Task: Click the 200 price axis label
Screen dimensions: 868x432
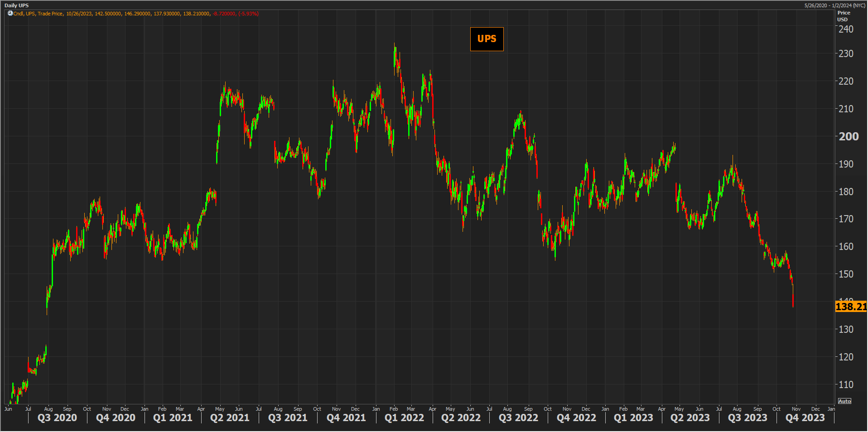Action: pos(848,137)
